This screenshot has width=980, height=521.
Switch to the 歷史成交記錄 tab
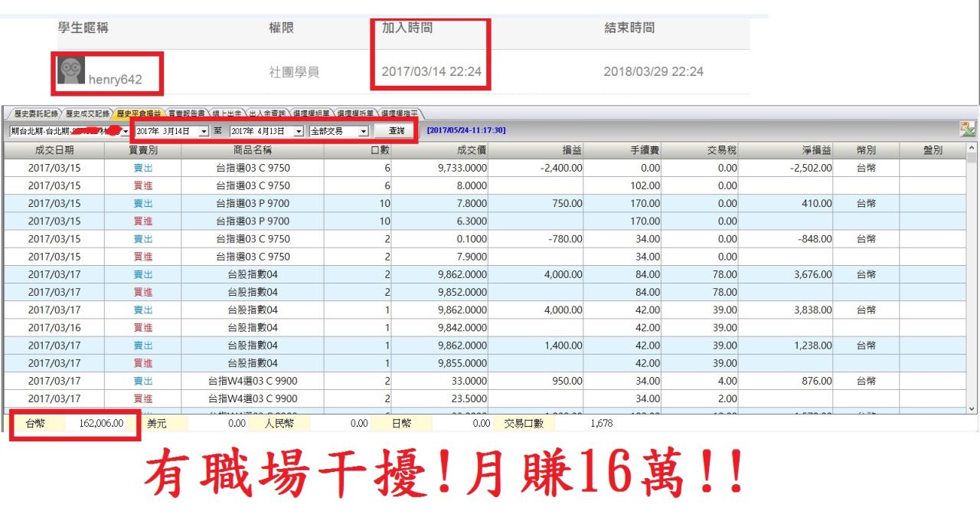click(x=87, y=113)
